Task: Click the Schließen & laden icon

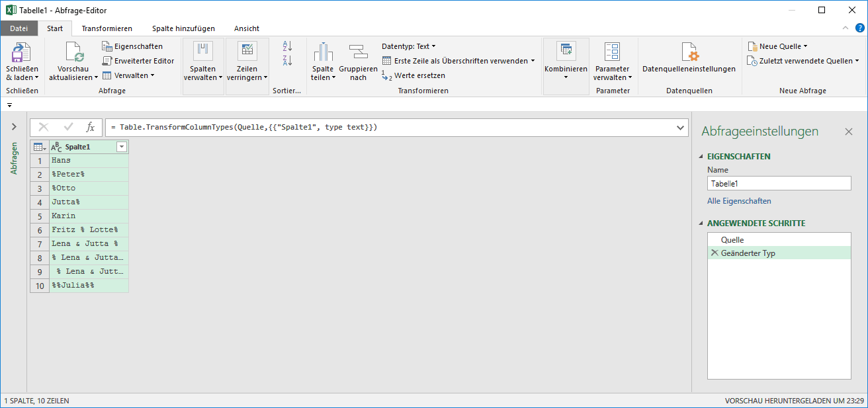Action: point(22,52)
